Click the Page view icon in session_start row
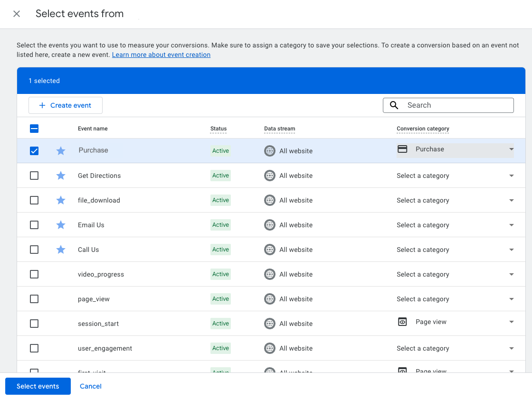532x399 pixels. (402, 322)
